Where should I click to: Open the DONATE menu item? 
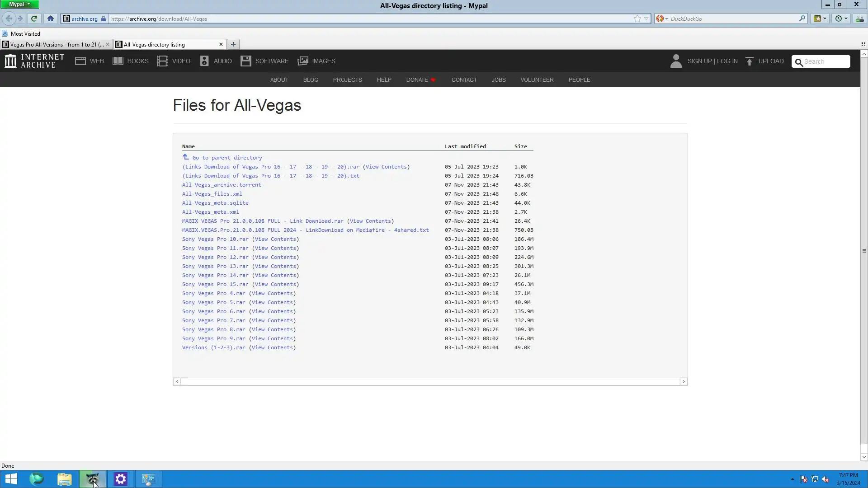[x=417, y=80]
